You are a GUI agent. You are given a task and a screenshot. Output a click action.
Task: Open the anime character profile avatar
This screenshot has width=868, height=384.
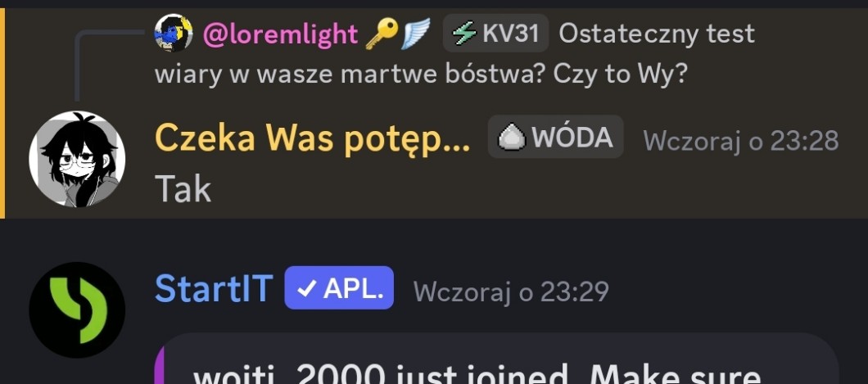pyautogui.click(x=77, y=160)
